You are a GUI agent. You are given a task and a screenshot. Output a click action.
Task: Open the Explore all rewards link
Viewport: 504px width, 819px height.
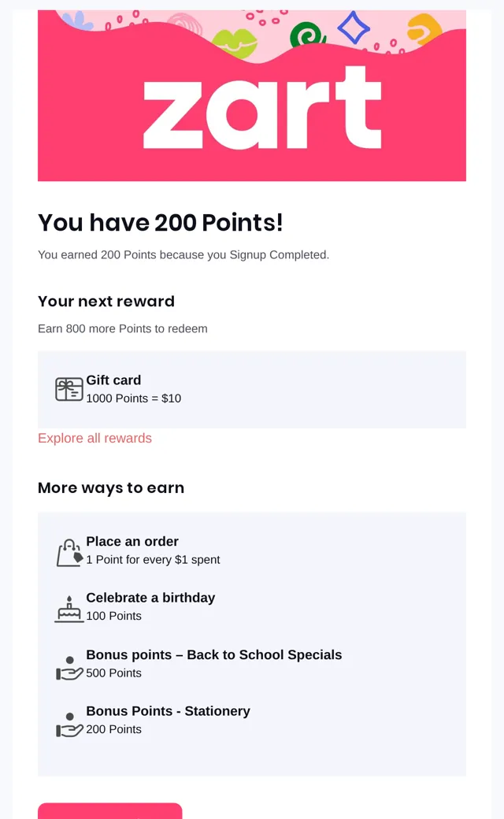point(94,438)
